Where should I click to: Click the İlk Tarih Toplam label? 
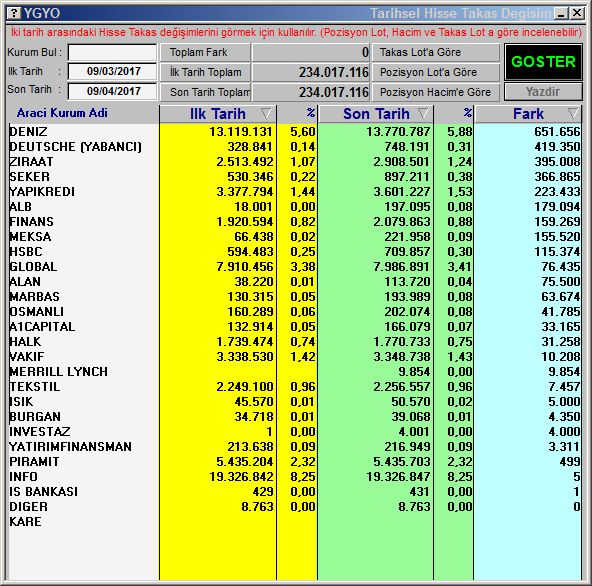205,72
